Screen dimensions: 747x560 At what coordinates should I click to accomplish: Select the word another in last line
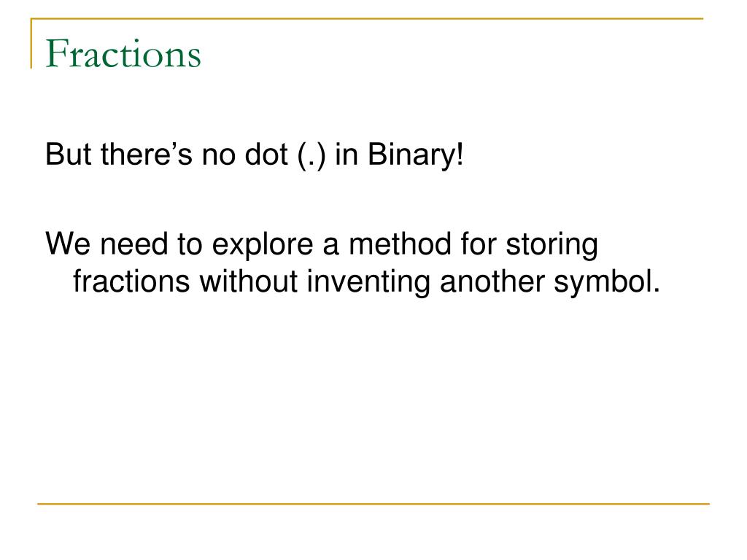[x=492, y=281]
